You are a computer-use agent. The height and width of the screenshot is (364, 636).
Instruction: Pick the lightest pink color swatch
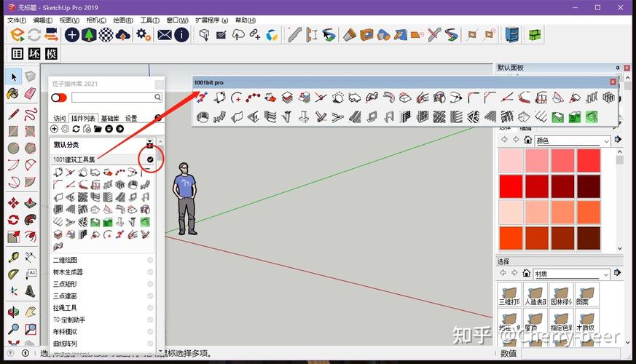511,160
